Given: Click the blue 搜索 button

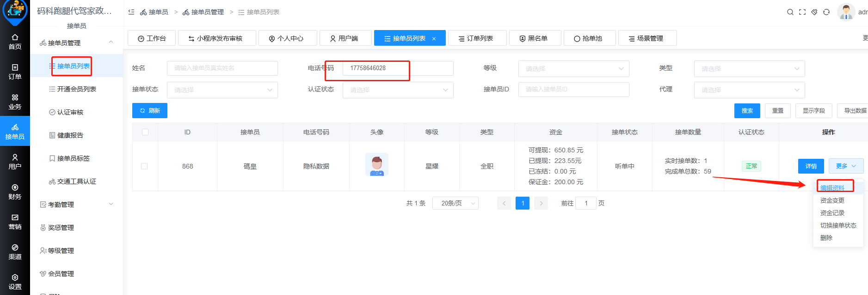Looking at the screenshot, I should point(747,111).
